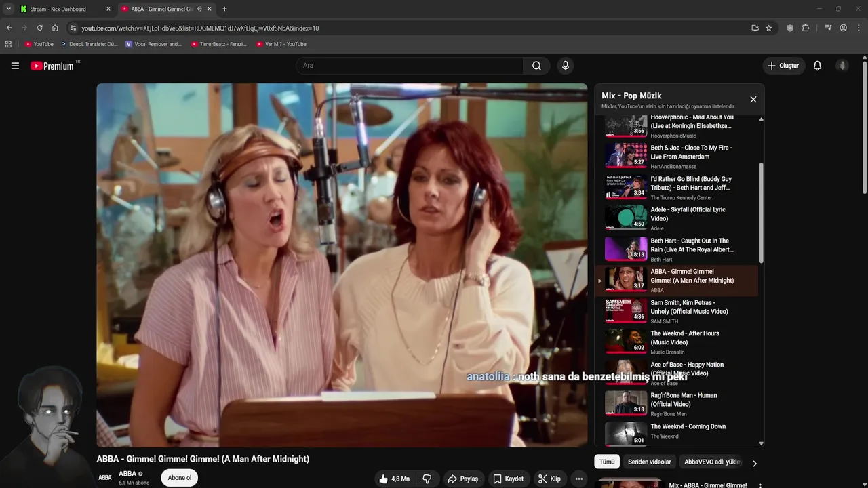Reload the current page
868x488 pixels.
[39, 28]
